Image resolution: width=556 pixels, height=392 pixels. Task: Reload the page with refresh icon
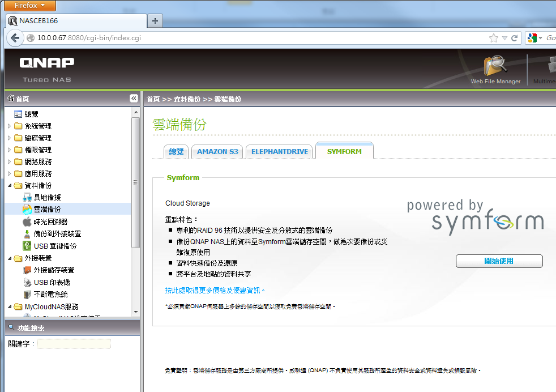(514, 38)
